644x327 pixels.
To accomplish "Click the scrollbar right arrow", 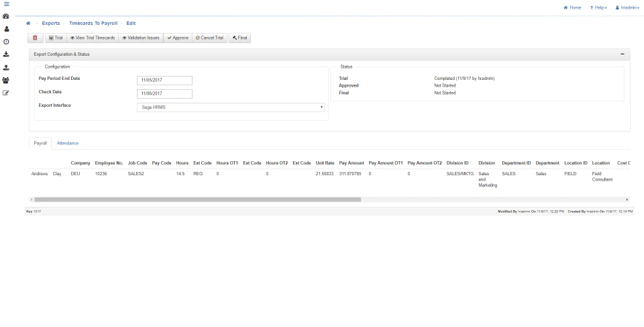I will (x=627, y=200).
